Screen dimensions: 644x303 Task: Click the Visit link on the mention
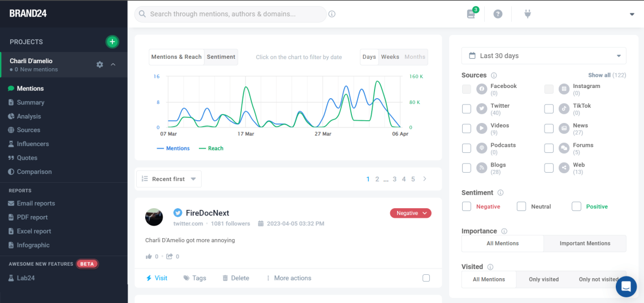click(x=157, y=278)
